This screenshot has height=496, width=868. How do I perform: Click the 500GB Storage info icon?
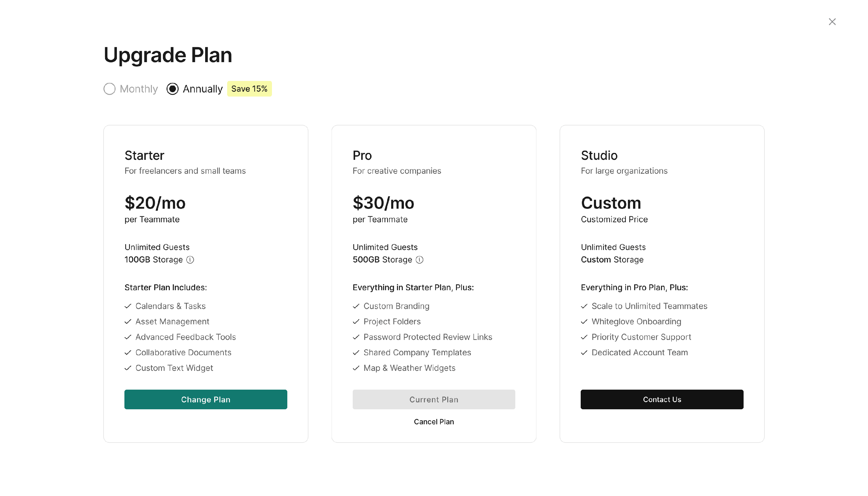[x=419, y=260]
